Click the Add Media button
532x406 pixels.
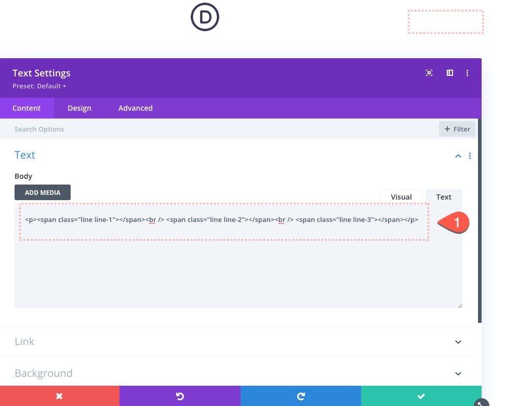pyautogui.click(x=42, y=192)
